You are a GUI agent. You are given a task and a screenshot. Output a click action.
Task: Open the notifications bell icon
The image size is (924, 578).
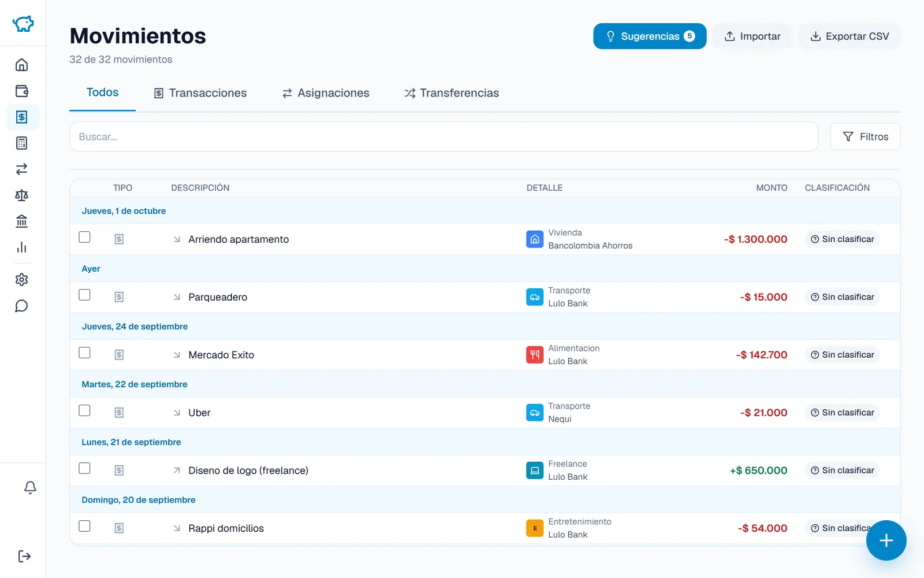pos(30,487)
